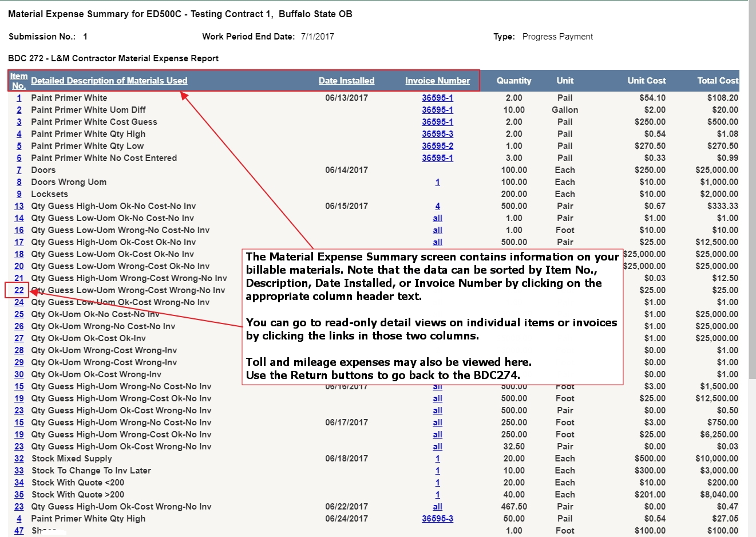Open item number 29 link
Viewport: 756px width, 537px height.
coord(19,362)
